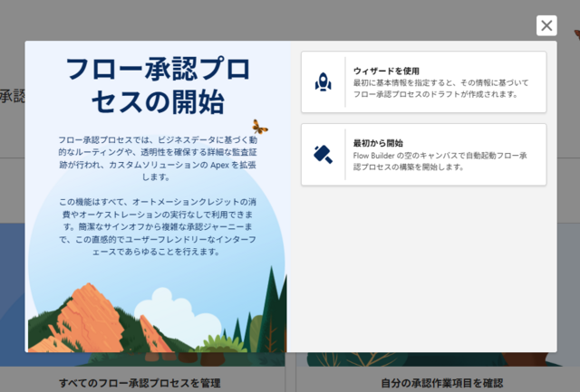This screenshot has width=580, height=392.
Task: Close the フロー承認プロセスの開始 dialog
Action: click(x=546, y=25)
